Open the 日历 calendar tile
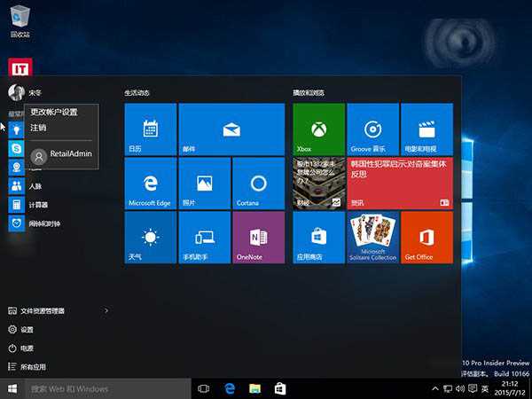 pyautogui.click(x=150, y=129)
